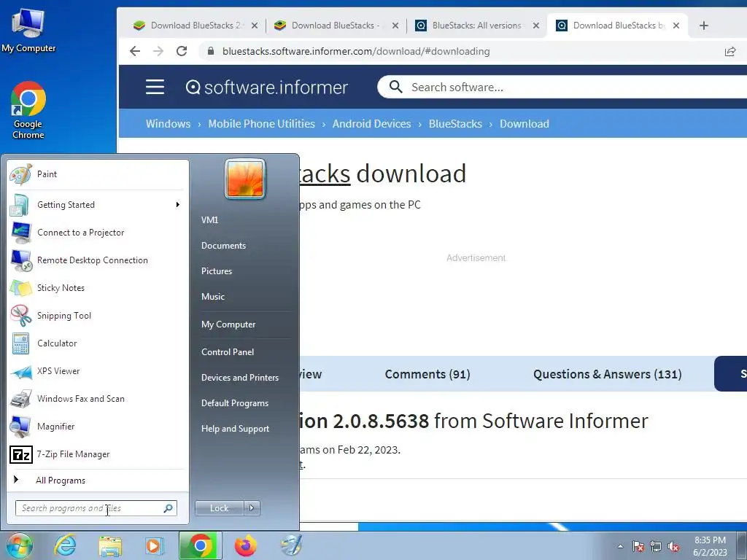Click the Search software field
Screen dimensions: 747x560
tap(562, 87)
